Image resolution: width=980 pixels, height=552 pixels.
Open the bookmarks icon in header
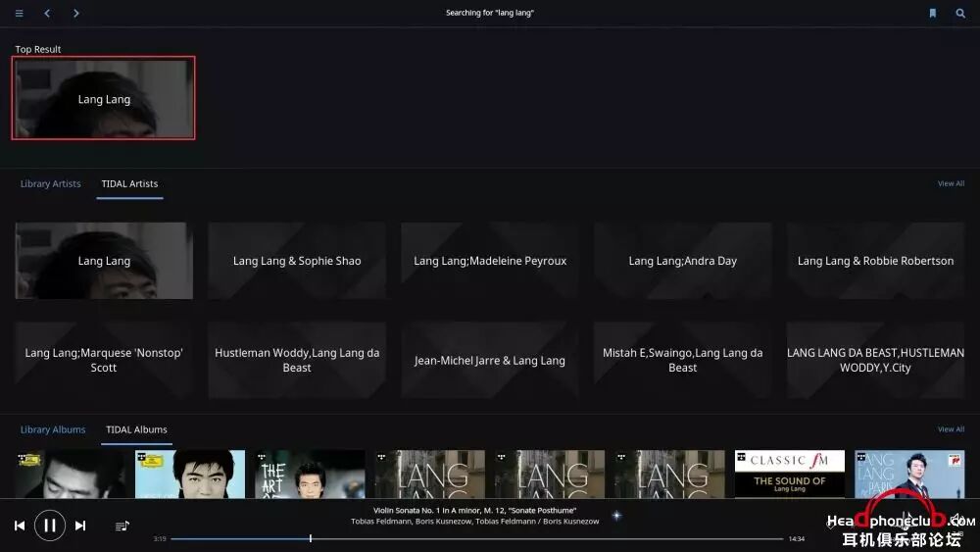[933, 13]
